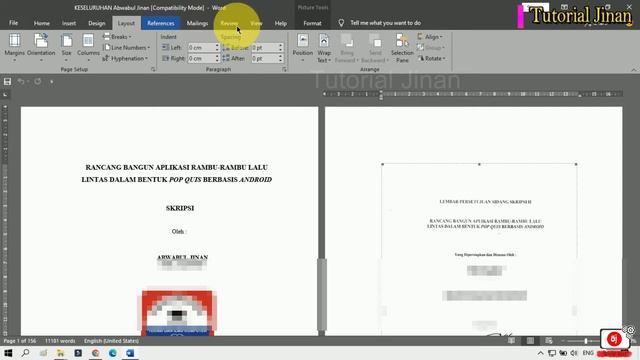The image size is (640, 360).
Task: Click the Word icon in the taskbar
Action: 130,353
